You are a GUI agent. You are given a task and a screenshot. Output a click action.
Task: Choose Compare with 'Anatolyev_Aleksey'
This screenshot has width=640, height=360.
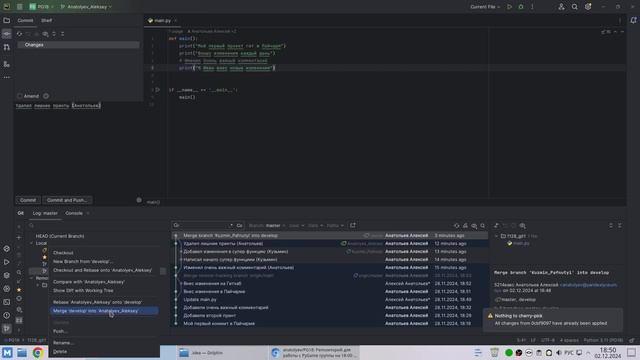coord(89,282)
